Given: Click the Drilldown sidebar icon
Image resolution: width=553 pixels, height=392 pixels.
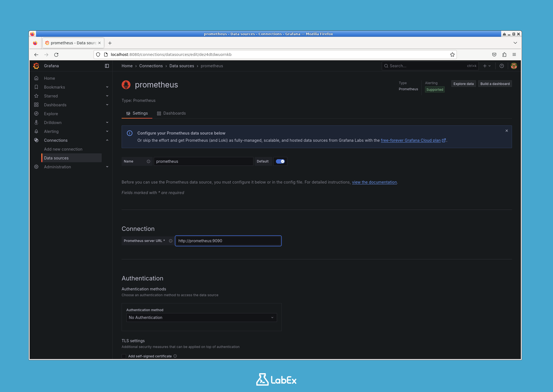Looking at the screenshot, I should click(36, 122).
